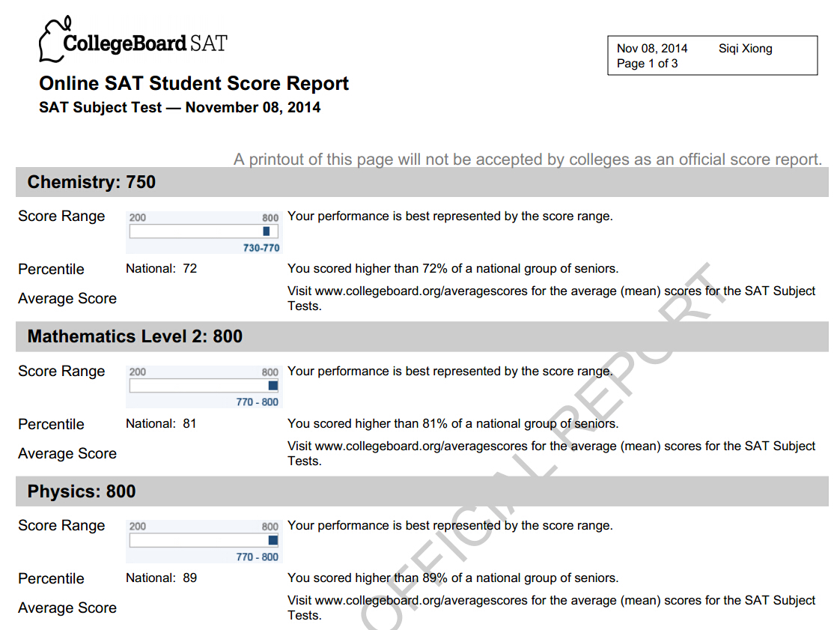Click the 'Average Score' label under Mathematics
This screenshot has width=840, height=630.
tap(67, 454)
